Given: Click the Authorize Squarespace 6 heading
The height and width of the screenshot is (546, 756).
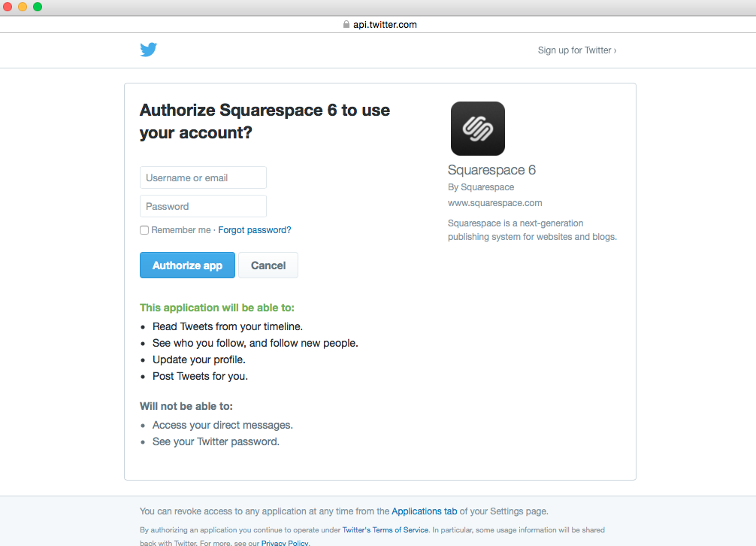Looking at the screenshot, I should point(265,121).
